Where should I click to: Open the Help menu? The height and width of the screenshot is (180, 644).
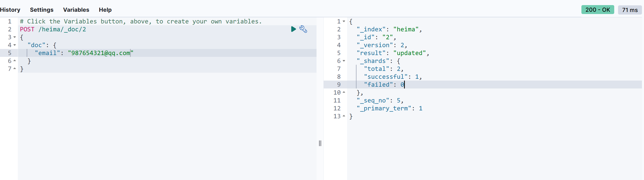pos(105,10)
